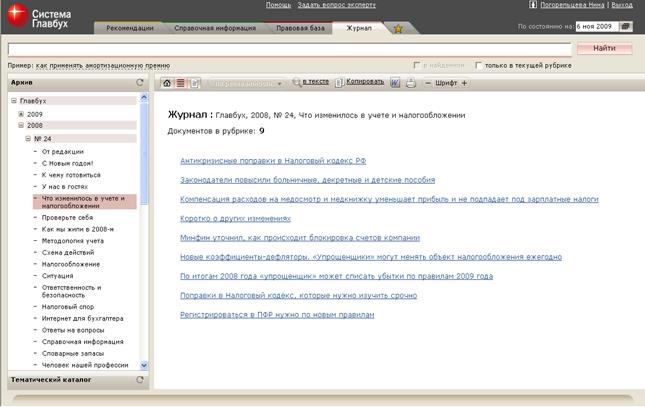
Task: Open 'Поправки в Налоговый кодекс' срочно link
Action: click(x=298, y=295)
